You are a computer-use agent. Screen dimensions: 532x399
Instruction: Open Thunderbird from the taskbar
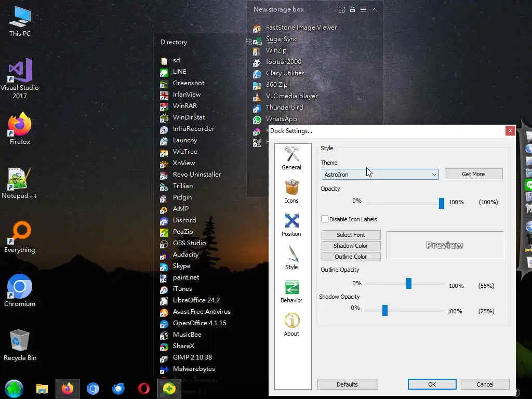pyautogui.click(x=118, y=389)
